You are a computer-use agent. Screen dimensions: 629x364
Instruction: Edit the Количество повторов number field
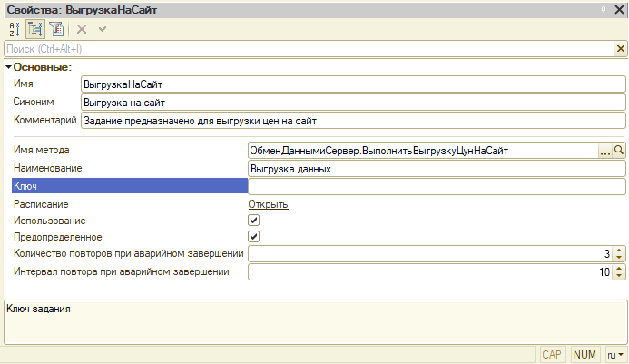pos(431,253)
